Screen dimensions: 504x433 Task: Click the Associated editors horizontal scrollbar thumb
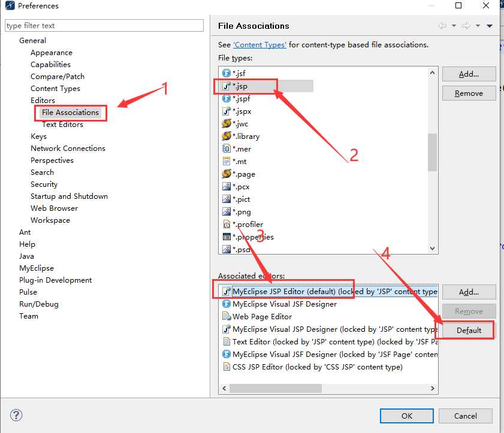[276, 388]
